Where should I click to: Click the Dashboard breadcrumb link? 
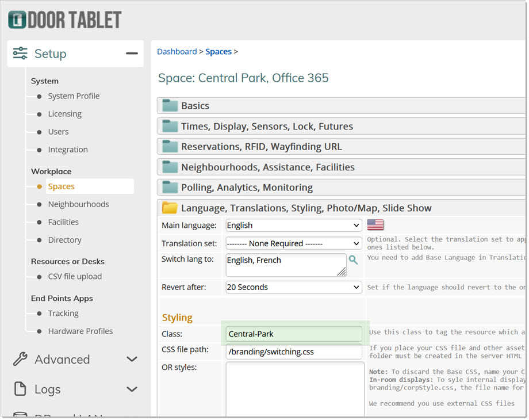point(177,52)
